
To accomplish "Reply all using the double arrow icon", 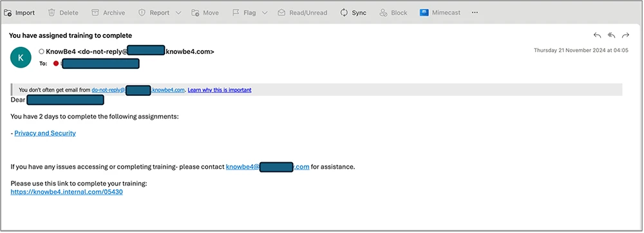I will click(x=611, y=35).
